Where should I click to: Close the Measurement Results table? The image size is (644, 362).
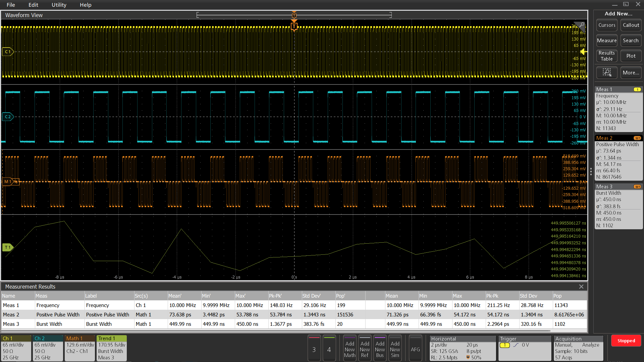pyautogui.click(x=581, y=287)
